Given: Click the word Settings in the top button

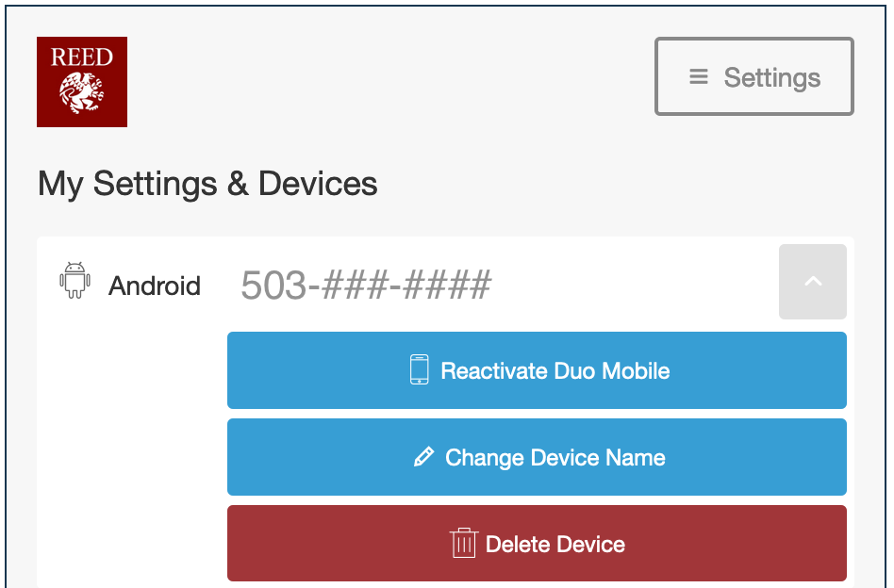Looking at the screenshot, I should (772, 77).
